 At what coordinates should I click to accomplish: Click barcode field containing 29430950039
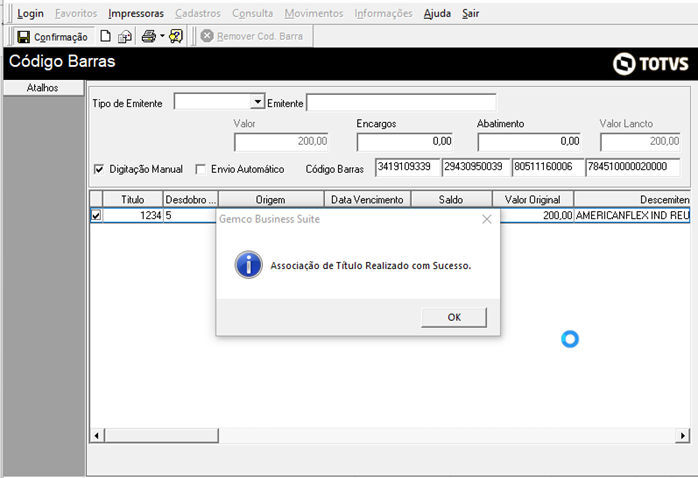(476, 167)
